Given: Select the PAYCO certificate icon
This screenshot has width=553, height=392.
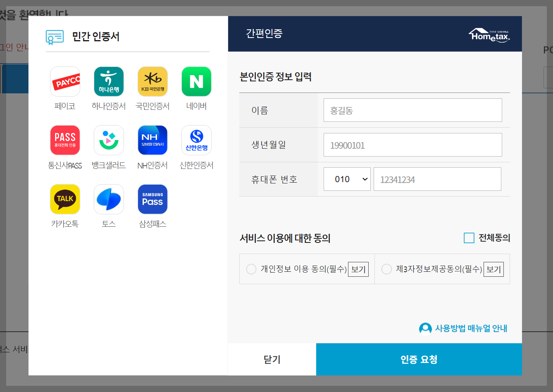Looking at the screenshot, I should point(65,81).
